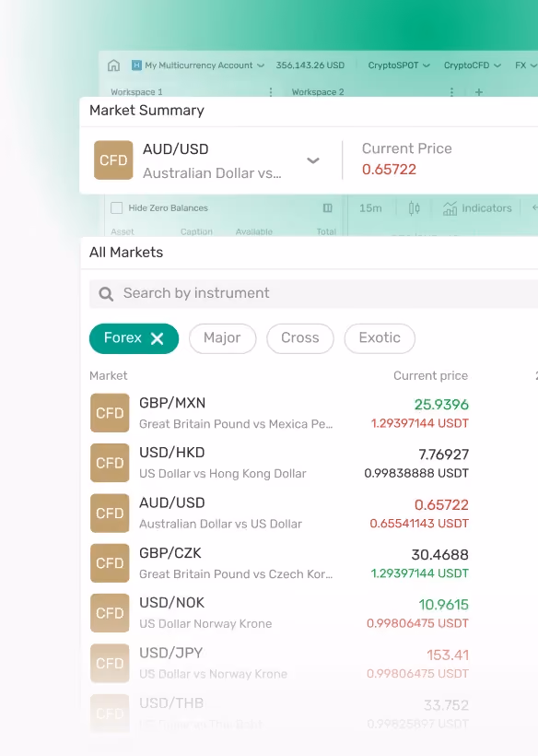Click the column layout icon
538x756 pixels.
(x=328, y=207)
